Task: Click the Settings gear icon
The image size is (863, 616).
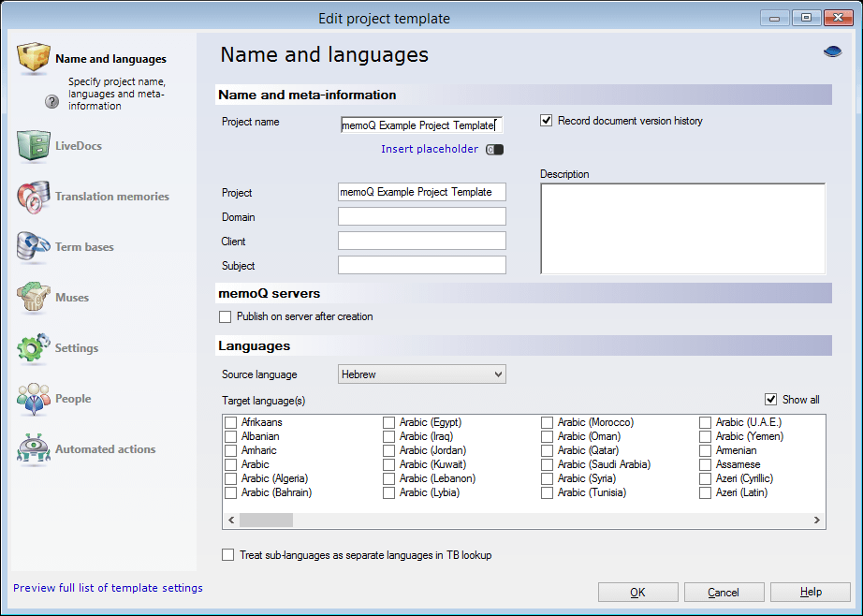Action: coord(34,348)
